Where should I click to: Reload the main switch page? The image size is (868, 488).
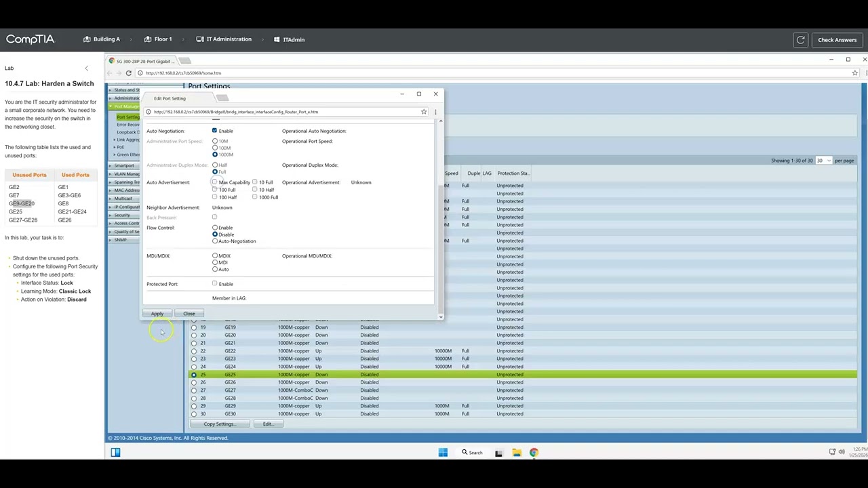point(128,73)
